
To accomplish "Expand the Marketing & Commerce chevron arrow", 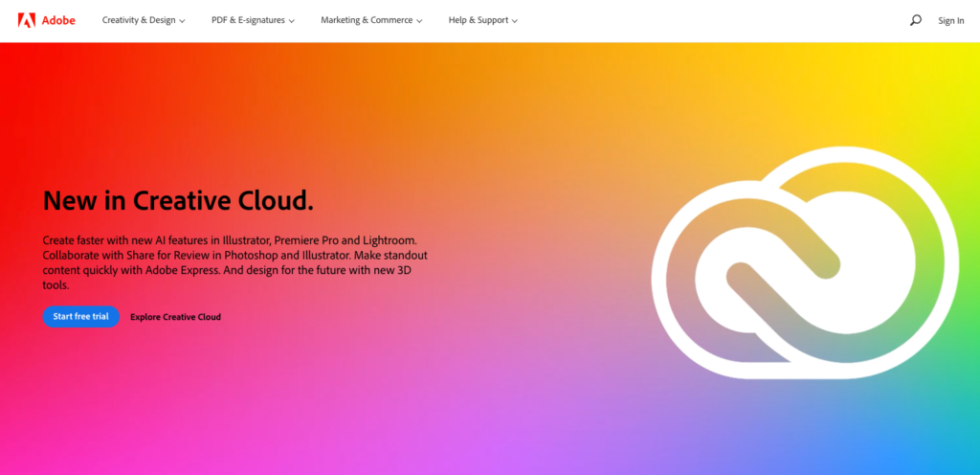I will [x=420, y=21].
